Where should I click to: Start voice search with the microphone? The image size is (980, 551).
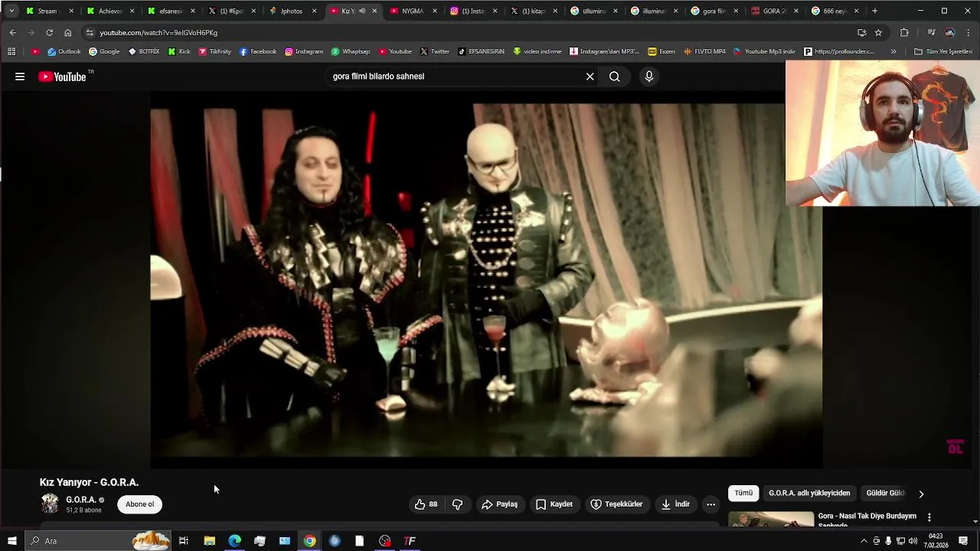(x=649, y=77)
